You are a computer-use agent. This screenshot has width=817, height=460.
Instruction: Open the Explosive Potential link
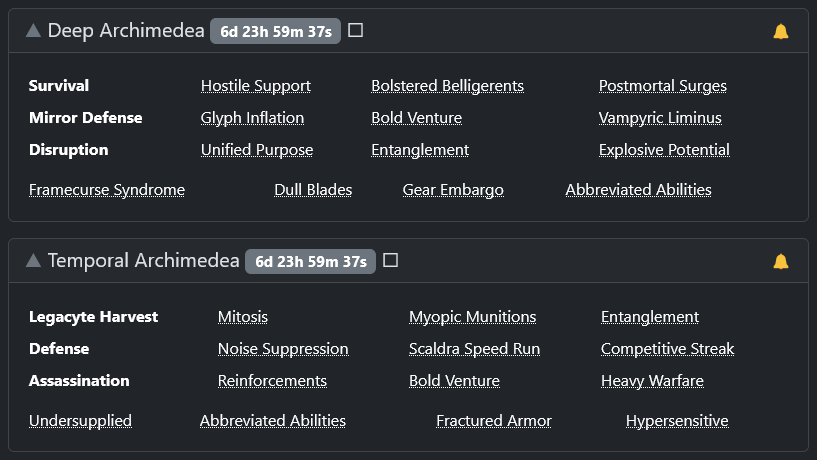coord(664,150)
